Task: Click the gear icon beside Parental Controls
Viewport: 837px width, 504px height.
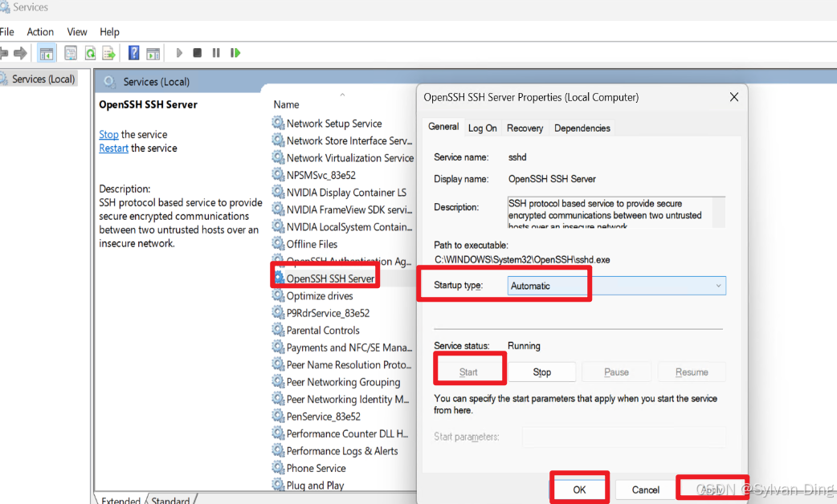Action: point(278,330)
